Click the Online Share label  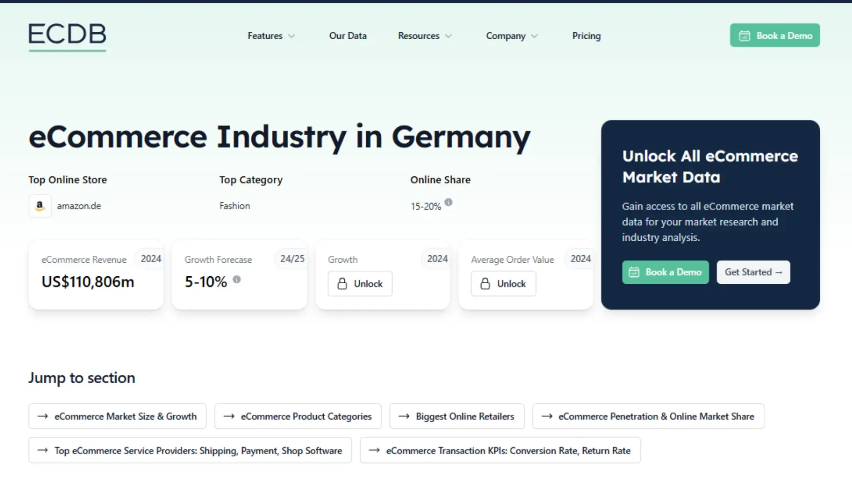pos(440,180)
